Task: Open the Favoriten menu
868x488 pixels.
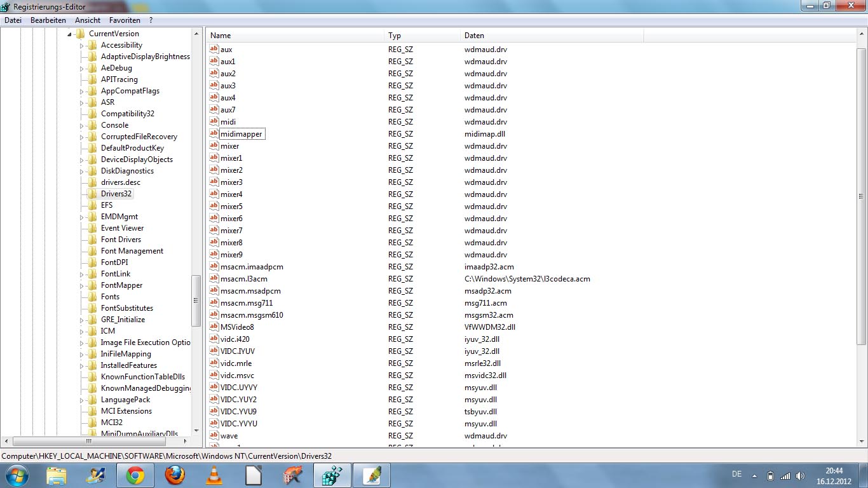Action: 125,20
